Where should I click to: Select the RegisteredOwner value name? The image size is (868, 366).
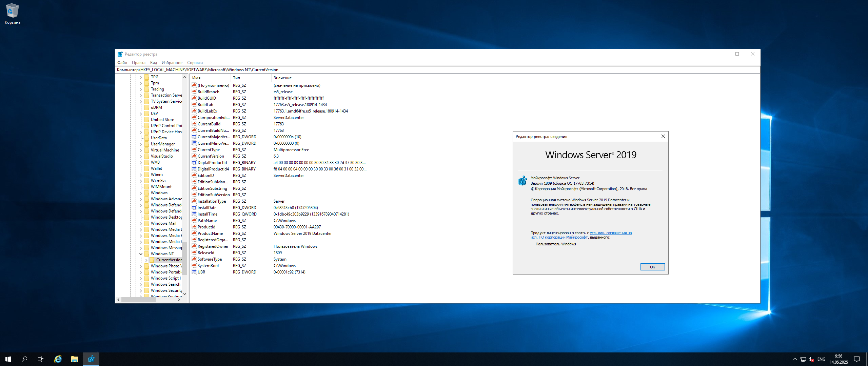point(213,246)
